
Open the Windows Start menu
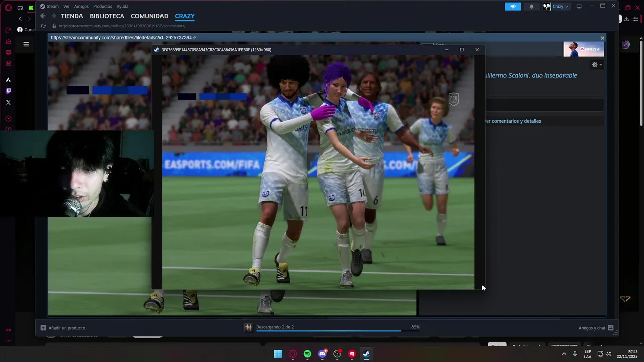278,354
